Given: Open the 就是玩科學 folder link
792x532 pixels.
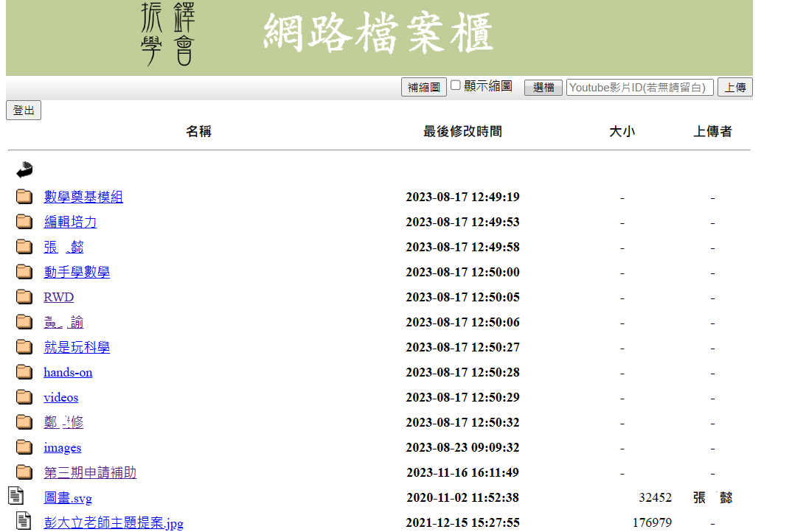Looking at the screenshot, I should [x=77, y=347].
